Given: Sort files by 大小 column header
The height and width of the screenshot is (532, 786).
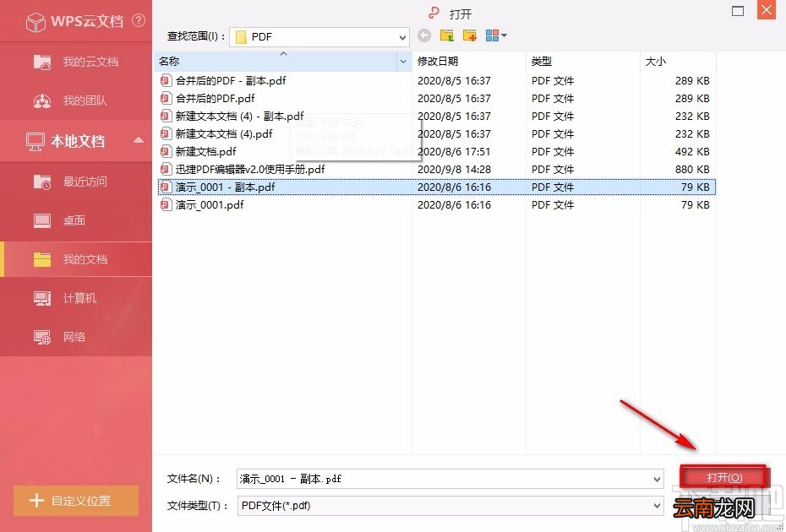Looking at the screenshot, I should coord(678,61).
